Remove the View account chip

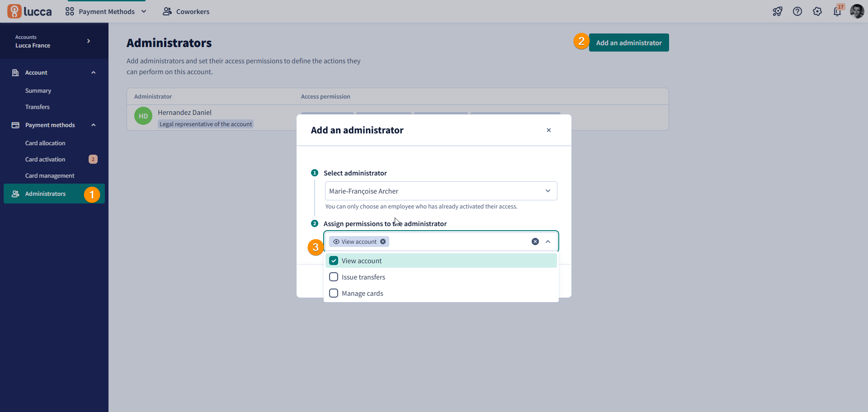(x=383, y=242)
